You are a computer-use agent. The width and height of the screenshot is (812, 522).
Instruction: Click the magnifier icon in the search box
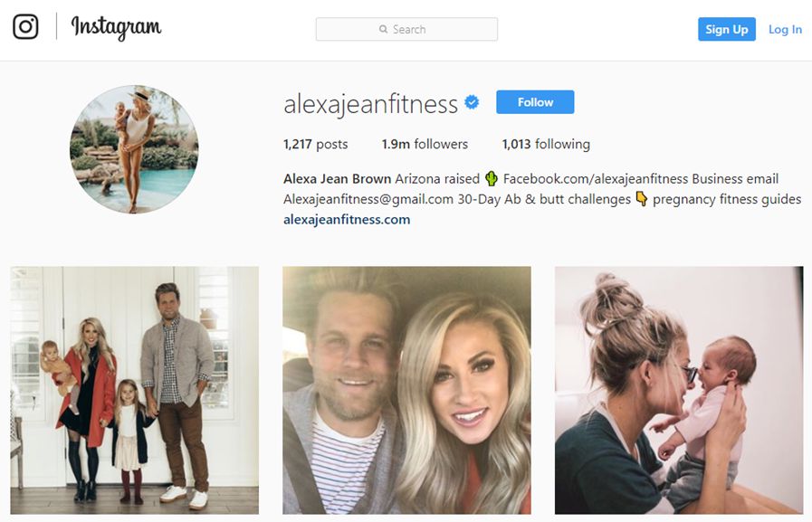[x=383, y=30]
